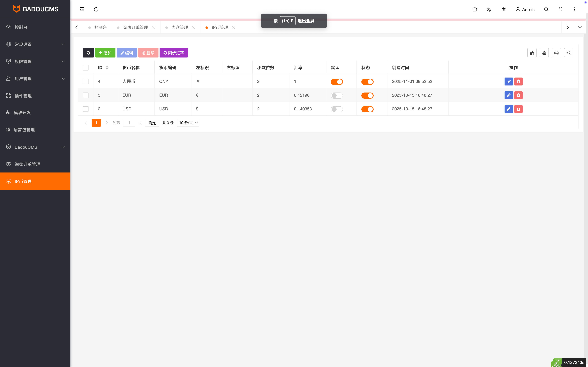Open the column filter grid icon
Screen dimensions: 588x367
tap(532, 53)
